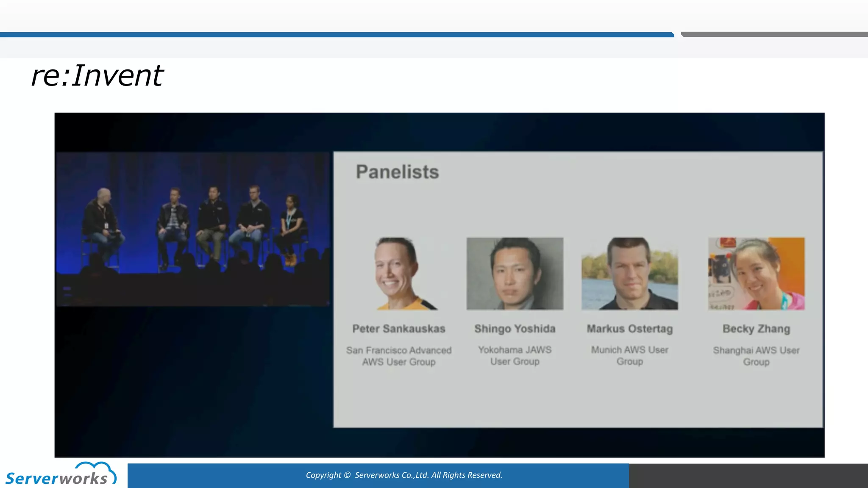868x488 pixels.
Task: Click the dark gray footer block
Action: pos(748,475)
